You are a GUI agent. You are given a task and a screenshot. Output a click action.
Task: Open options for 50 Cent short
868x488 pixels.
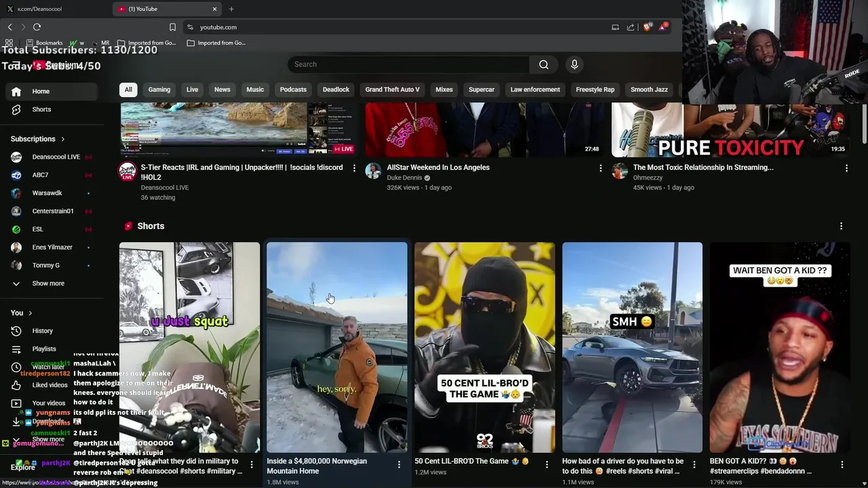click(x=547, y=465)
